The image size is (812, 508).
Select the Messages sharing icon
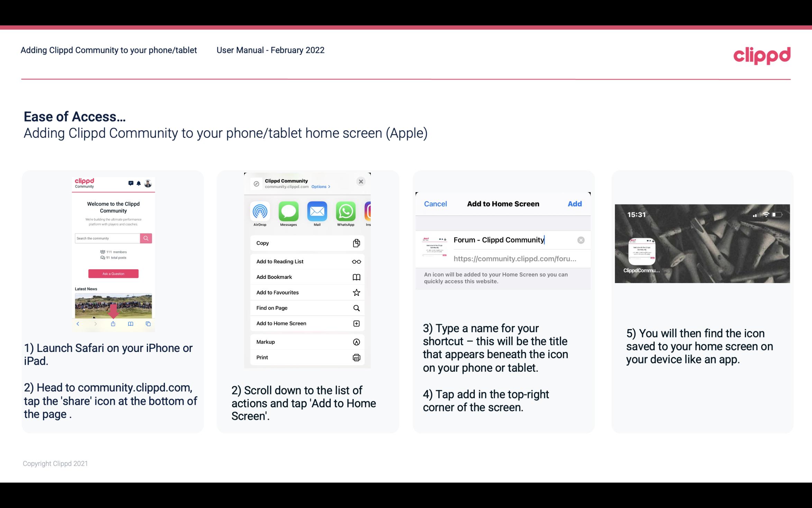288,211
